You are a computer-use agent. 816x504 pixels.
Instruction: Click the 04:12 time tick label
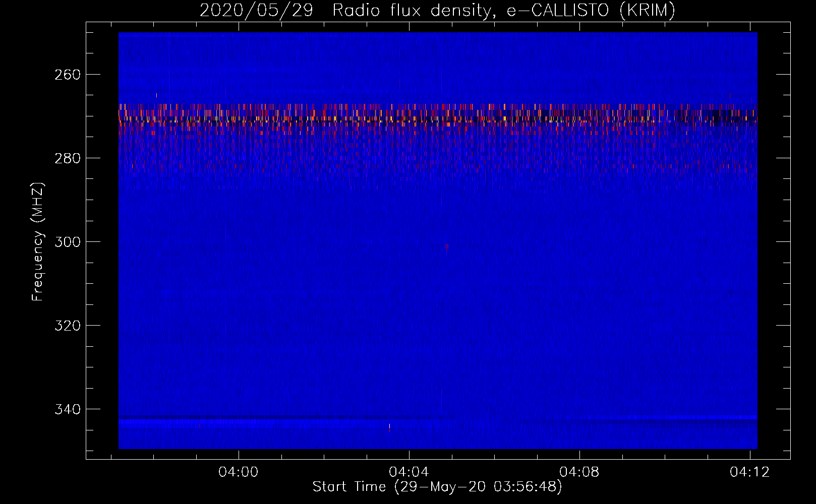(750, 472)
